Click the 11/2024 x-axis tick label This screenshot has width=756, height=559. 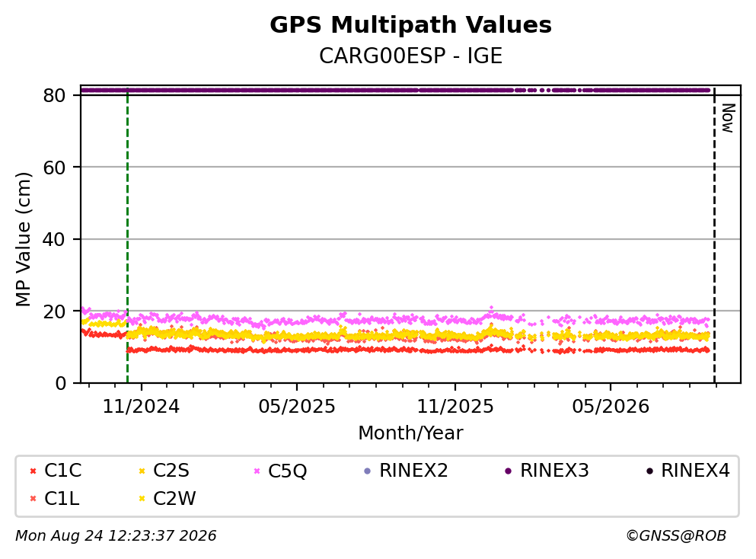[141, 407]
